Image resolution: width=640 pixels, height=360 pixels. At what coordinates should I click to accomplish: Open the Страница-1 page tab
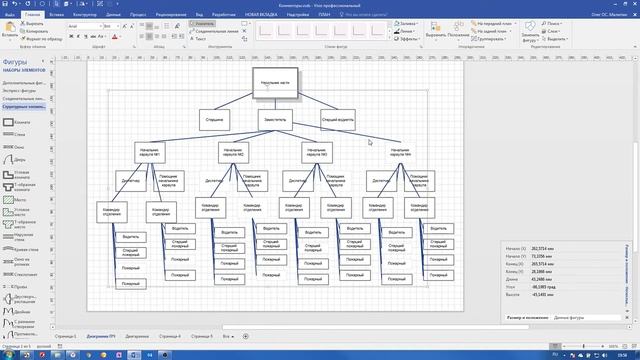point(65,336)
